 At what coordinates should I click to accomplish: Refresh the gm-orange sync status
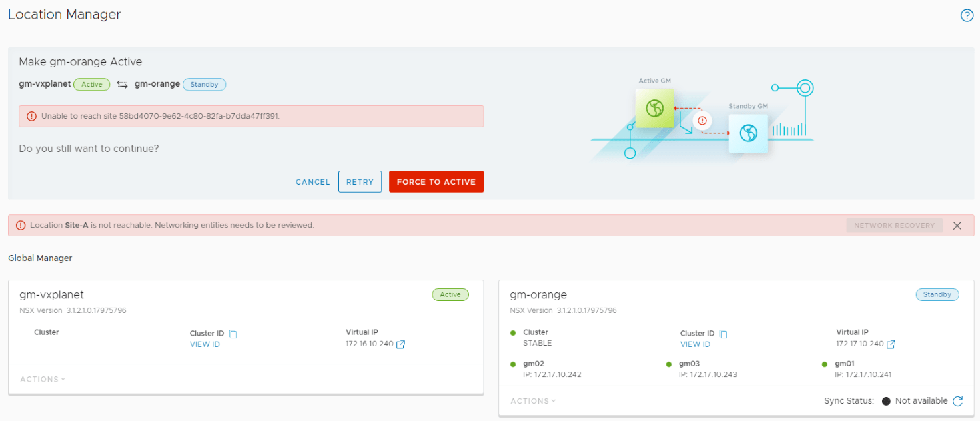957,401
